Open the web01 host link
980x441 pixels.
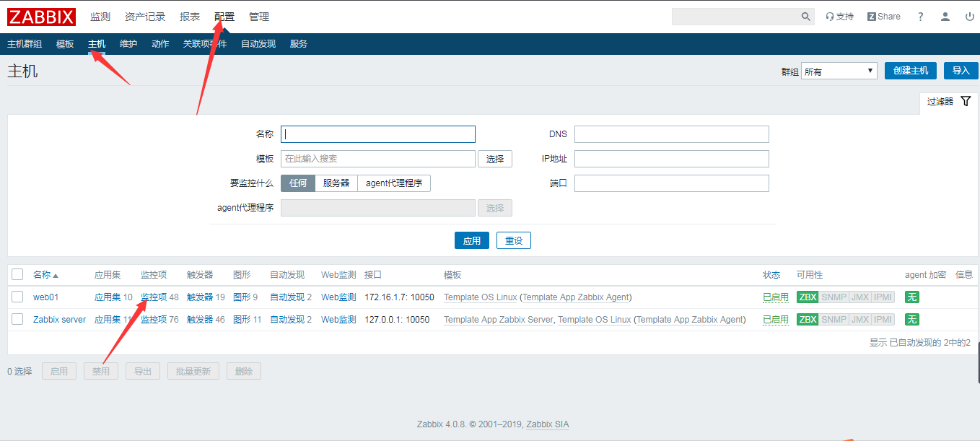coord(45,297)
